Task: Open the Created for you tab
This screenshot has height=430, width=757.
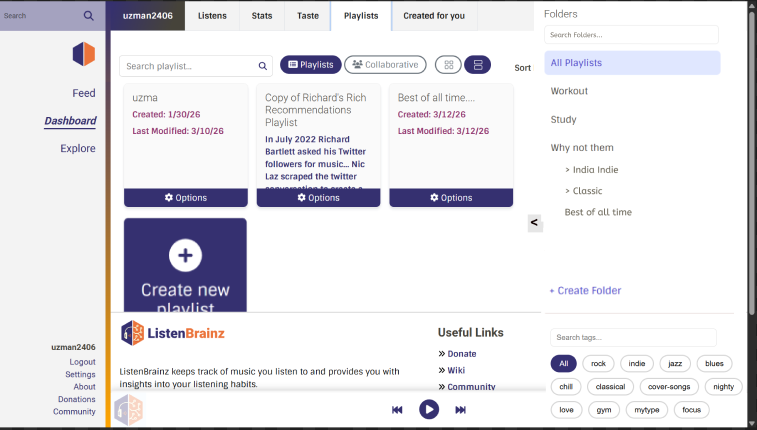Action: [436, 16]
